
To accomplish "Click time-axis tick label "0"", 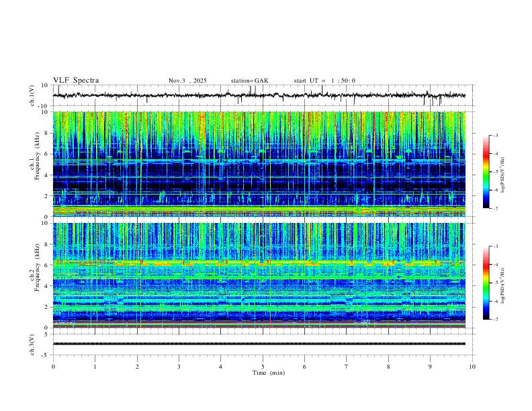I will click(x=53, y=367).
